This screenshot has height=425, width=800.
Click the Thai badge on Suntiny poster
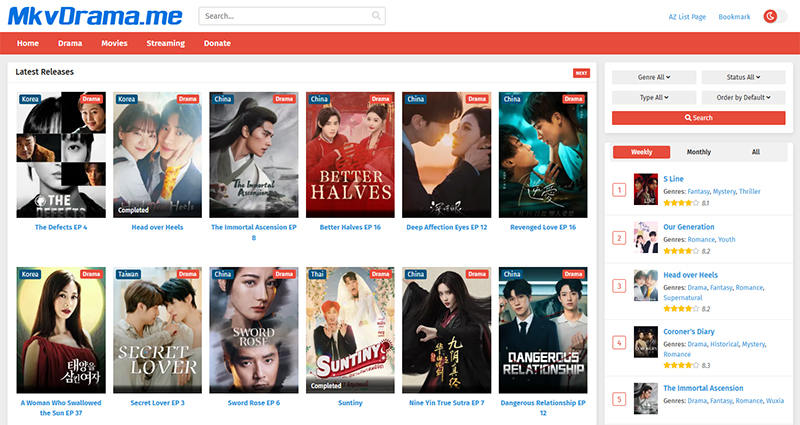[x=317, y=274]
